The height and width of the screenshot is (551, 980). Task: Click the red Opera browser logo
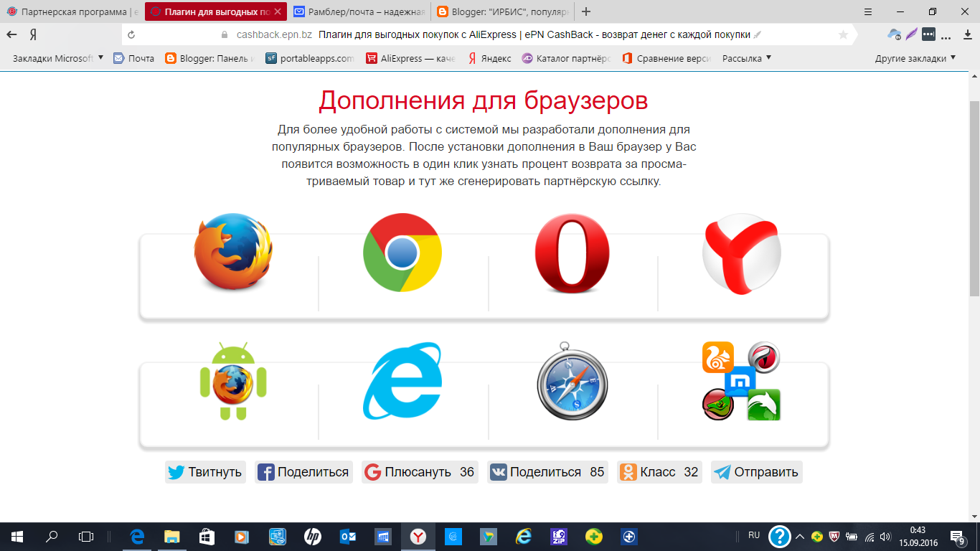[x=573, y=253]
